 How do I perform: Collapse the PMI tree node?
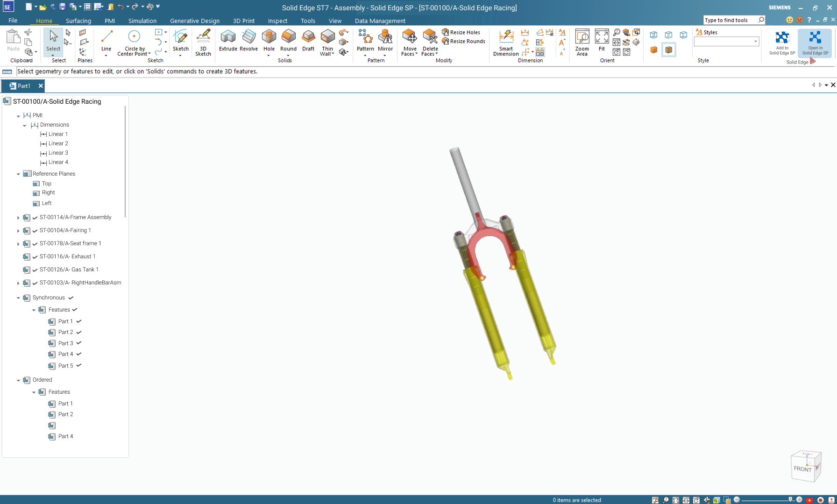click(x=18, y=116)
